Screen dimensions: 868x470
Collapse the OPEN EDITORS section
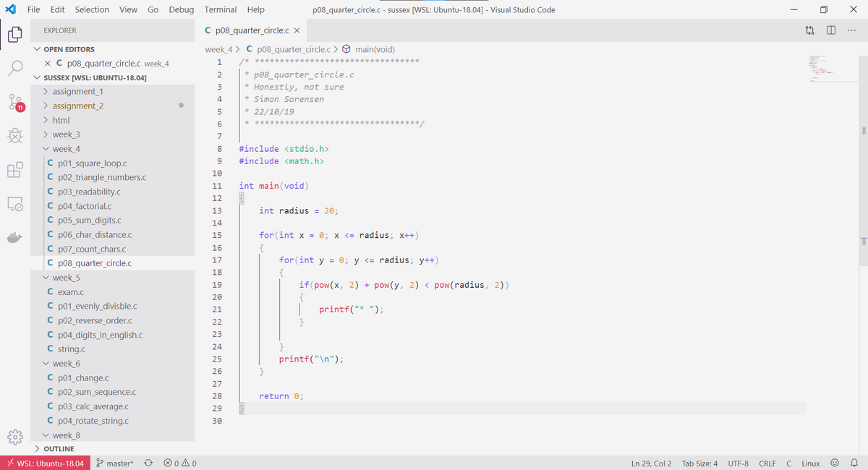tap(69, 49)
